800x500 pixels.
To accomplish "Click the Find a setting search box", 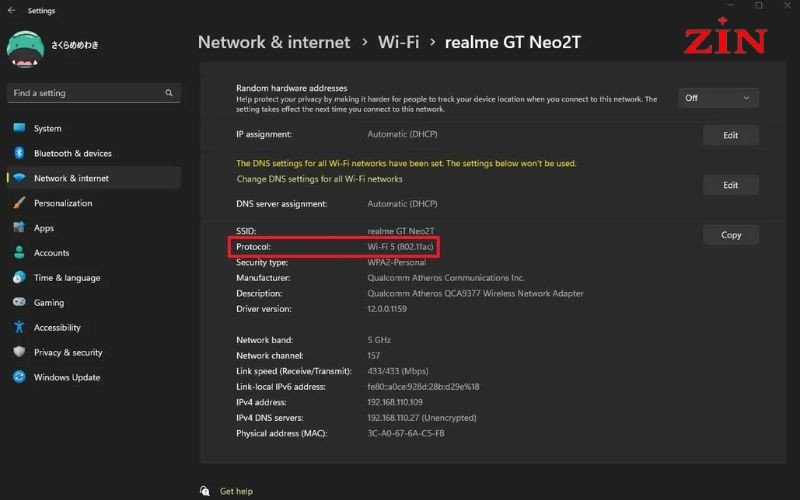I will 85,93.
